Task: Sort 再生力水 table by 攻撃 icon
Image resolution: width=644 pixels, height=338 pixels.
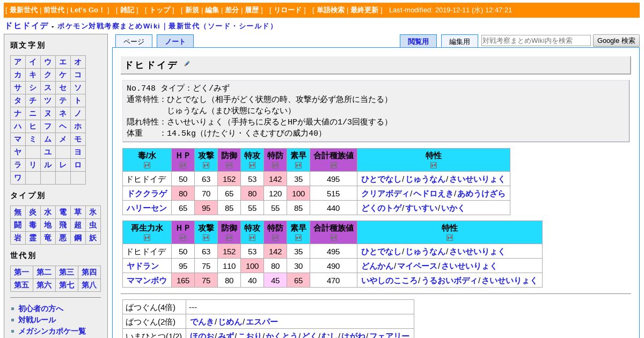Action: coord(206,238)
